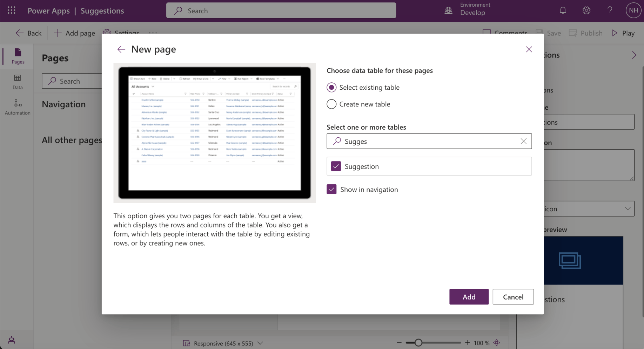Click the environment globe icon
The height and width of the screenshot is (349, 644).
[448, 11]
